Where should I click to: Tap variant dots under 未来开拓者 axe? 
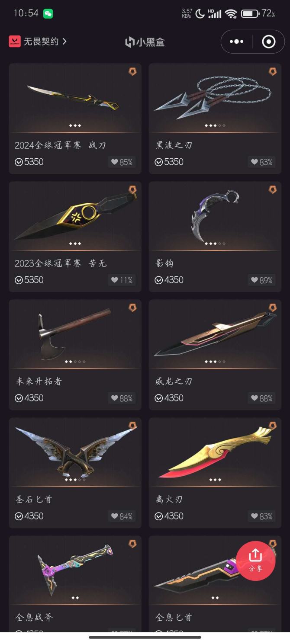pos(75,362)
